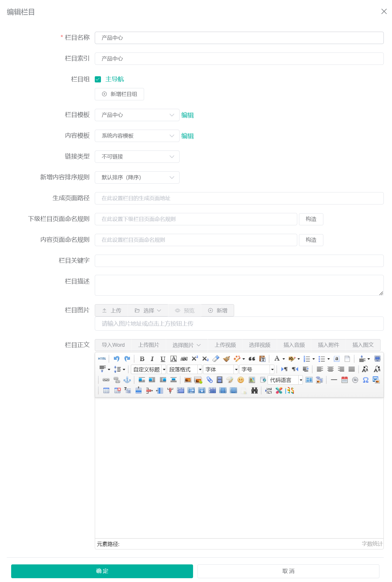Insert a blockquote

252,359
